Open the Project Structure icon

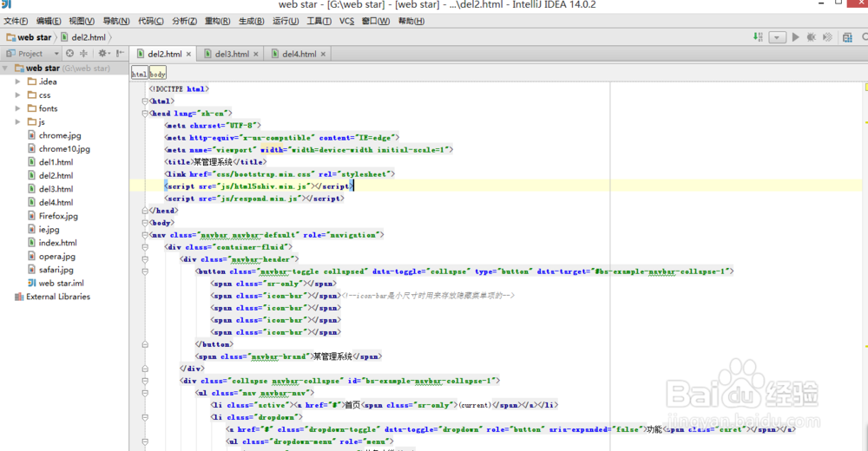point(847,37)
